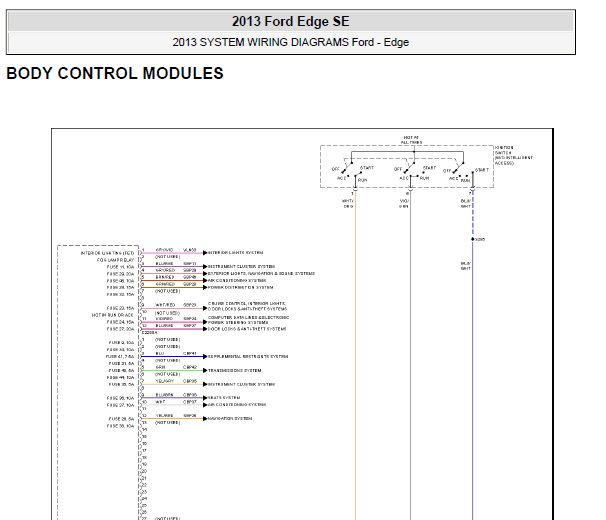606x520 pixels.
Task: Select '2013 SYSTEM WIRING DIAGRAMS Ford - Edge' subtitle
Action: coord(291,42)
